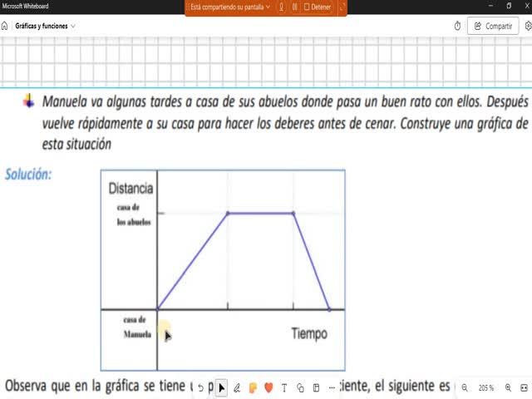Select the distance-time graph image
Screen dimensions: 532x399
pos(223,270)
